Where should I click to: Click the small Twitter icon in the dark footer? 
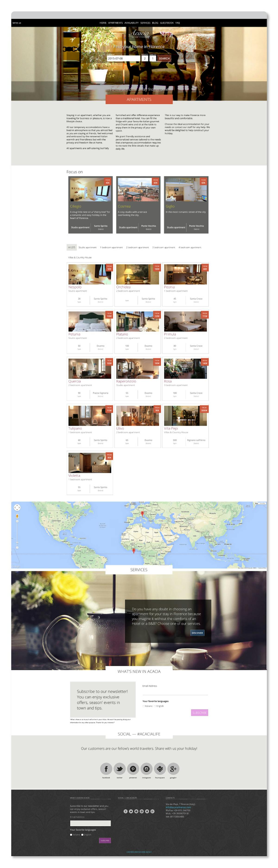(x=131, y=811)
